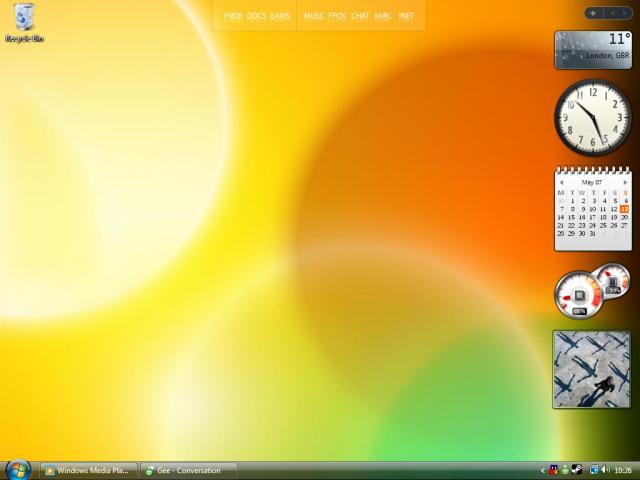
Task: Select day 6 in calendar gadget
Action: pyautogui.click(x=626, y=201)
